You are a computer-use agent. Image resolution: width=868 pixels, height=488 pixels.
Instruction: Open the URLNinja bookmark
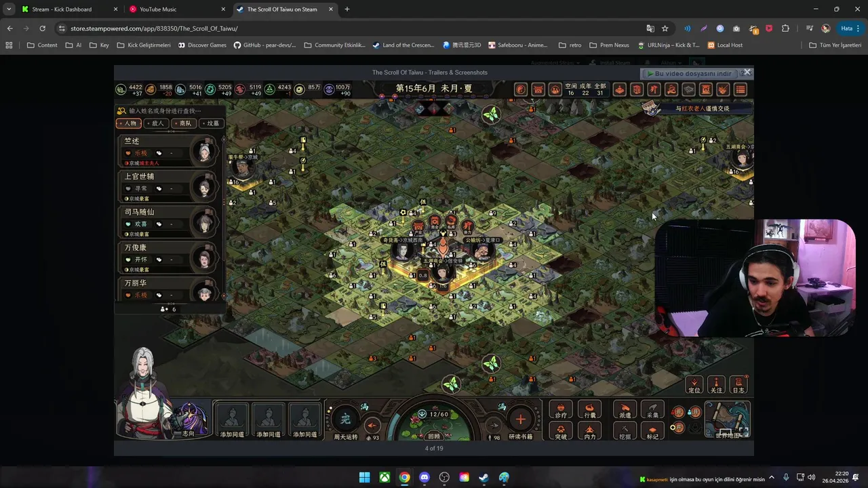(668, 45)
